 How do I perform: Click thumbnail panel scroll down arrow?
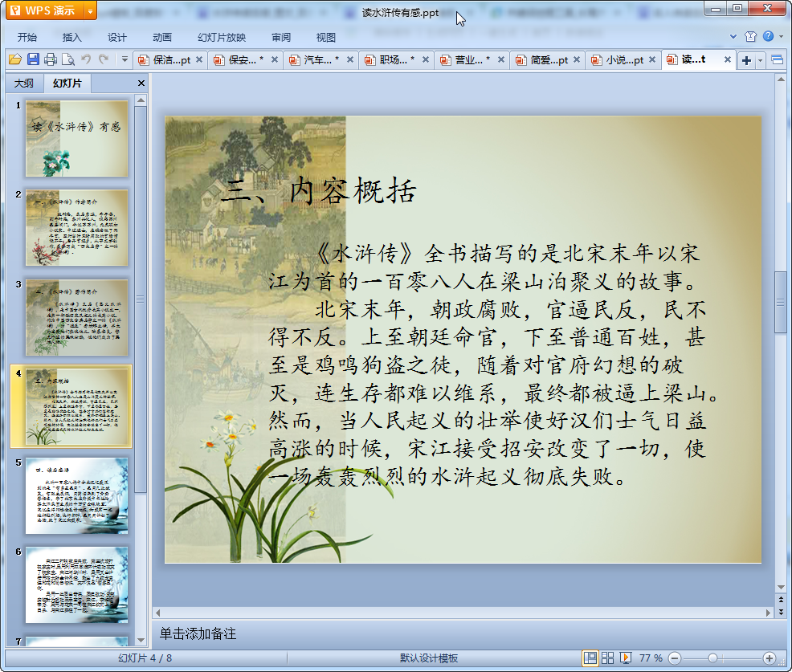point(141,640)
